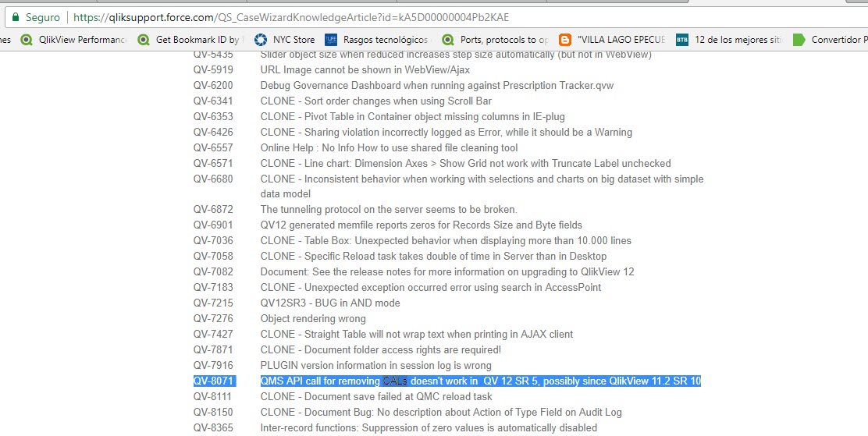
Task: Click issue ID QV-7183
Action: click(x=213, y=287)
